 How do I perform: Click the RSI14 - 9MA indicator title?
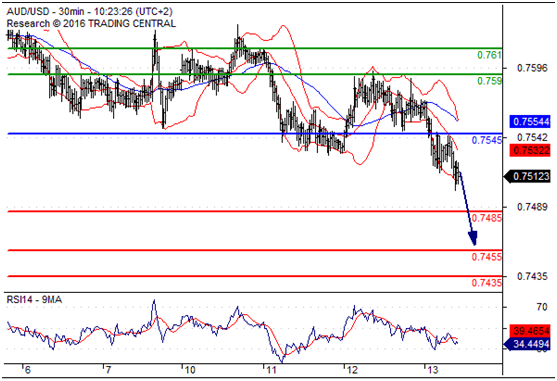[x=34, y=300]
